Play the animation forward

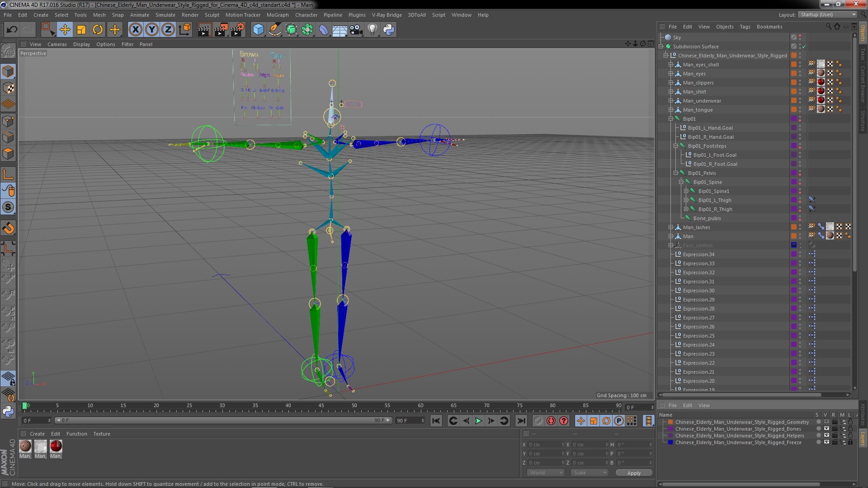tap(478, 421)
